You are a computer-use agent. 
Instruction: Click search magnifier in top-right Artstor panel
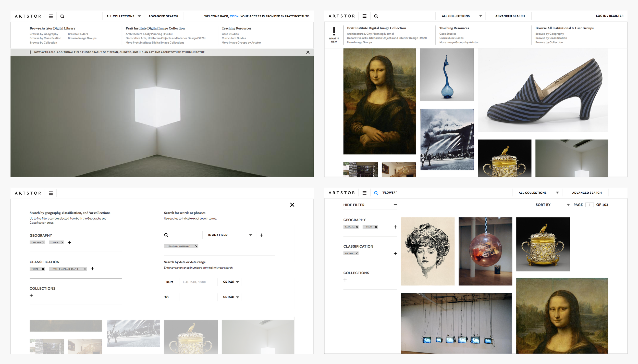pos(376,16)
